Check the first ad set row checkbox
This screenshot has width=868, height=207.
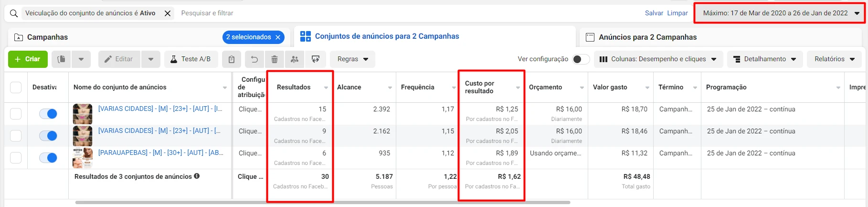16,114
